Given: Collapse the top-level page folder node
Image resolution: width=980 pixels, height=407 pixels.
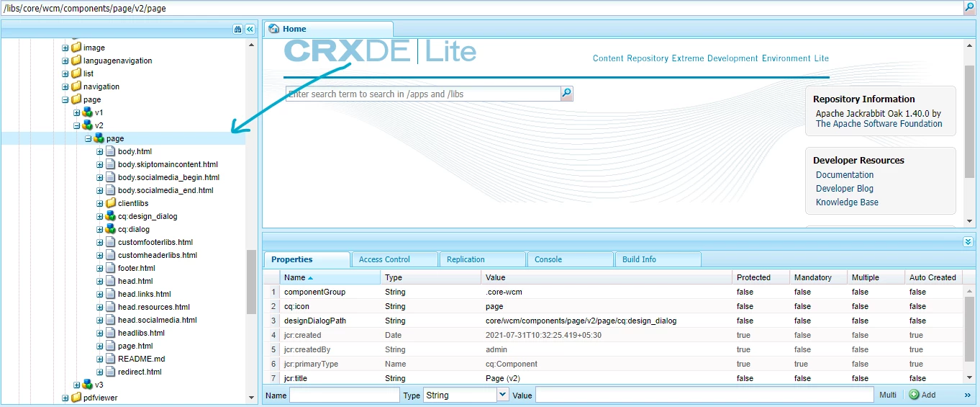Looking at the screenshot, I should tap(65, 100).
